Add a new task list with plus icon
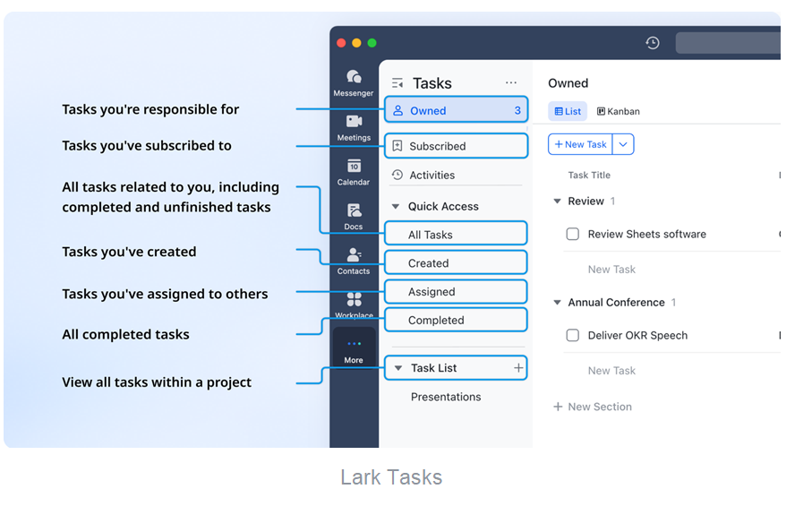812x506 pixels. click(x=517, y=368)
